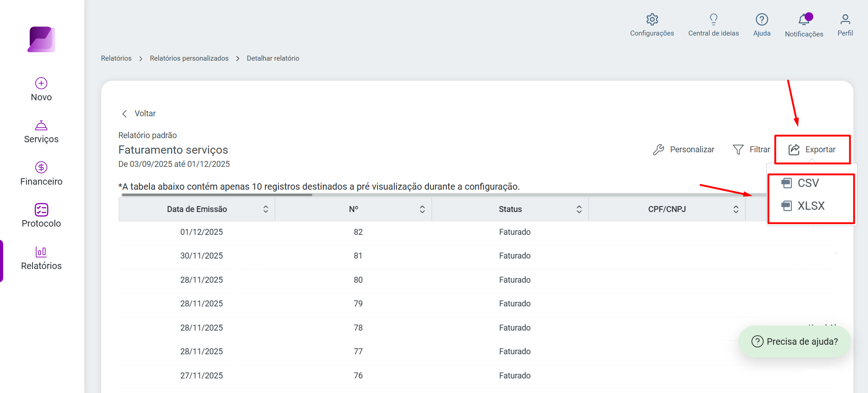The width and height of the screenshot is (868, 393).
Task: Click Detalhar relatório breadcrumb
Action: click(x=273, y=58)
